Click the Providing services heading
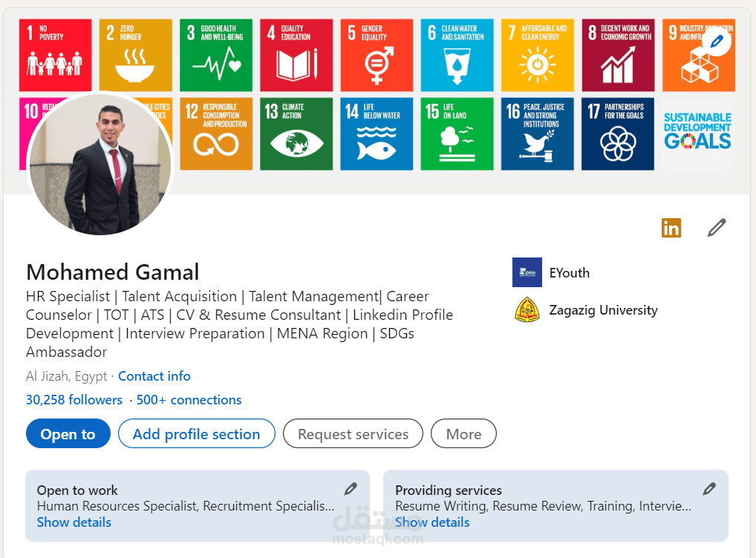The height and width of the screenshot is (558, 756). click(x=449, y=490)
